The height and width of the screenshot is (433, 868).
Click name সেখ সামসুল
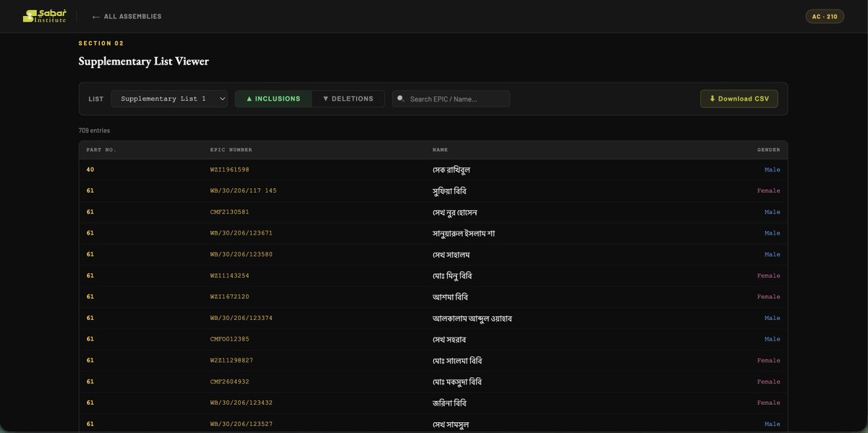point(451,424)
